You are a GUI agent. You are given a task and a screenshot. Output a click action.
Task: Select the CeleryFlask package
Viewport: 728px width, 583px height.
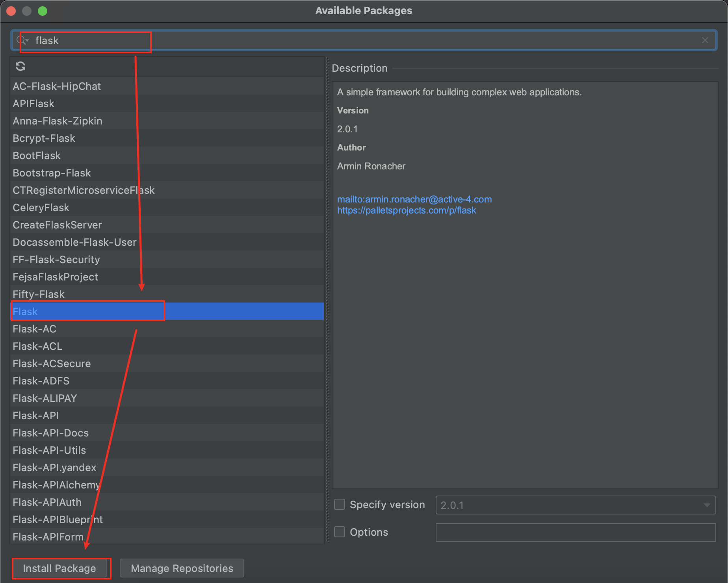[x=167, y=207]
